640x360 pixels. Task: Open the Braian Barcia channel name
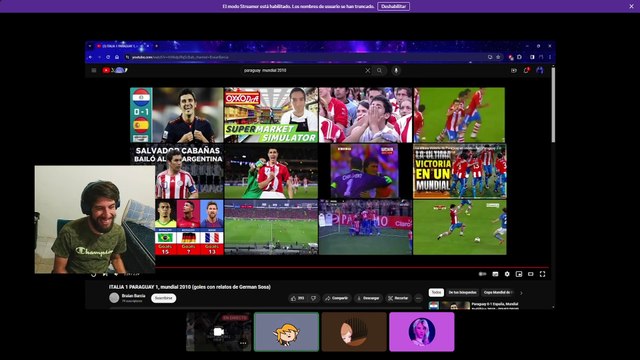[x=133, y=296]
